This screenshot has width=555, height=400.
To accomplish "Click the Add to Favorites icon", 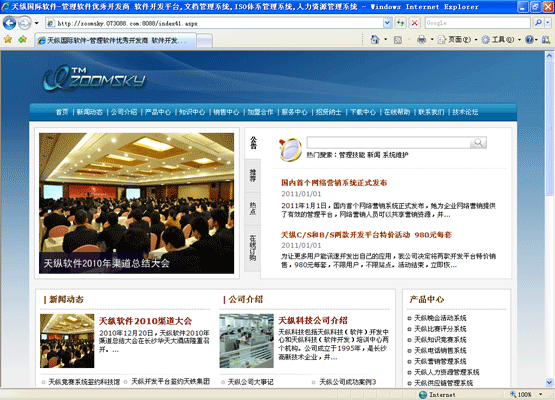I will [23, 39].
